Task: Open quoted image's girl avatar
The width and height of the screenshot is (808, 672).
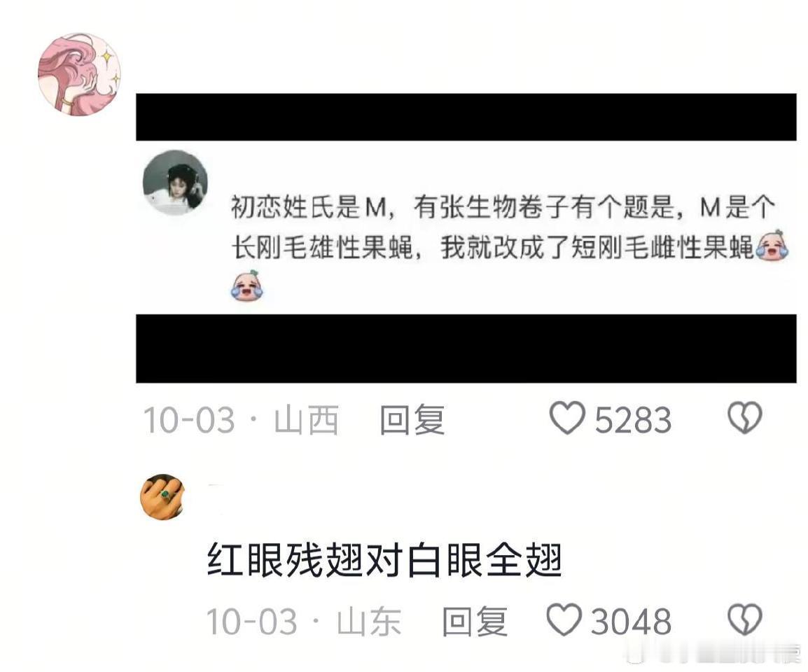Action: point(175,183)
